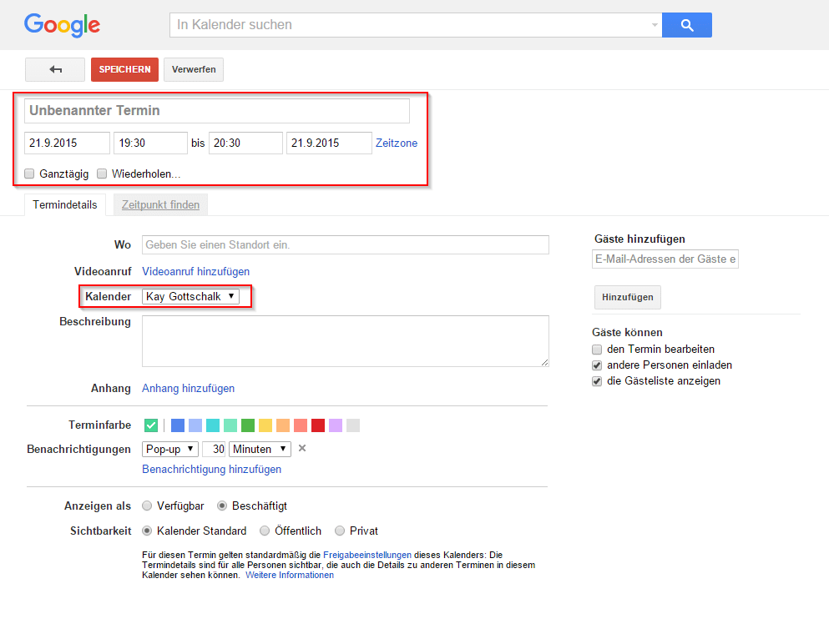829x644 pixels.
Task: Click the blue search magnifier button
Action: [687, 25]
